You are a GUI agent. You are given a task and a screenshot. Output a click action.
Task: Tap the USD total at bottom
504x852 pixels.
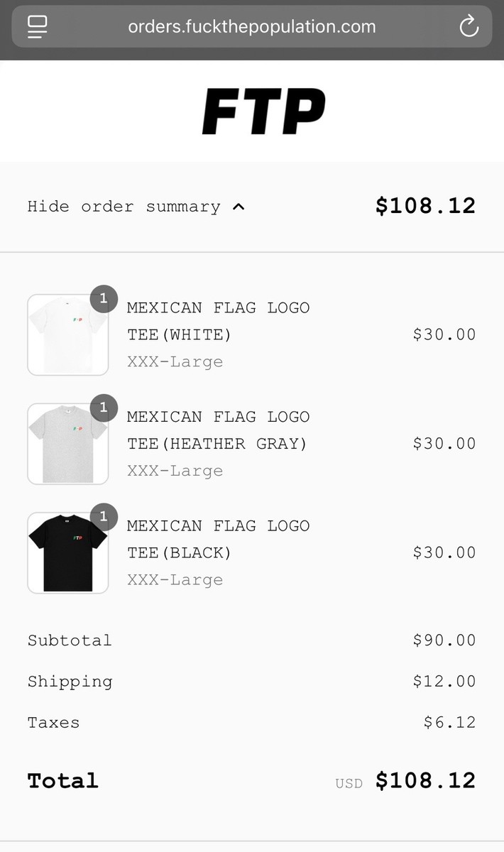click(425, 781)
